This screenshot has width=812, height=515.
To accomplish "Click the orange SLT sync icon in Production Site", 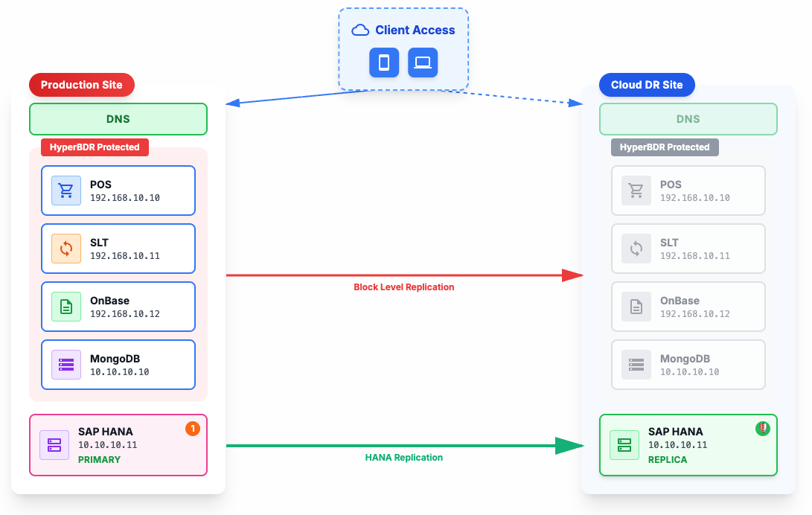I will tap(66, 249).
